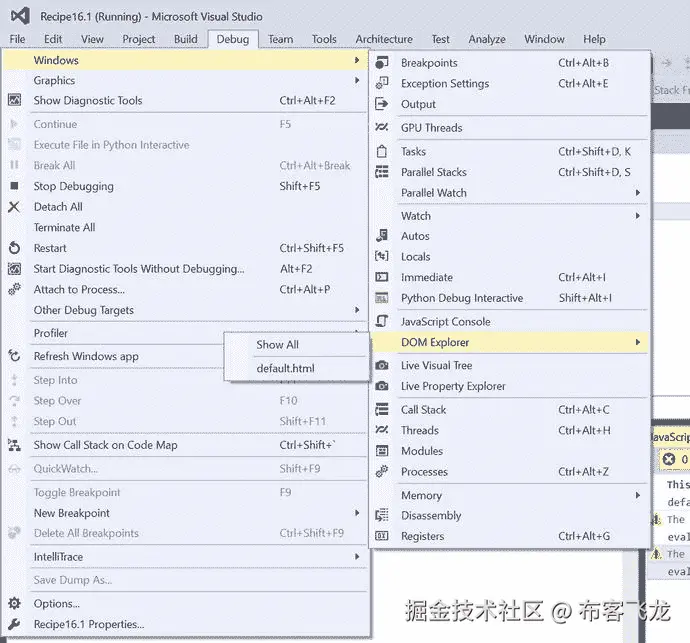Click the Show Call Stack on Code Map icon

coord(15,445)
